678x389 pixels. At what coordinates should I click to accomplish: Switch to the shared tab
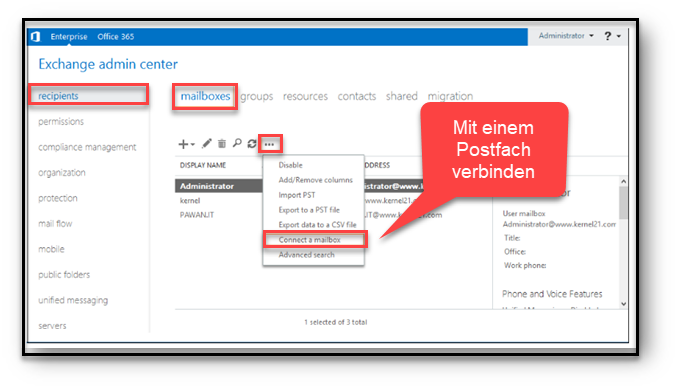coord(402,96)
